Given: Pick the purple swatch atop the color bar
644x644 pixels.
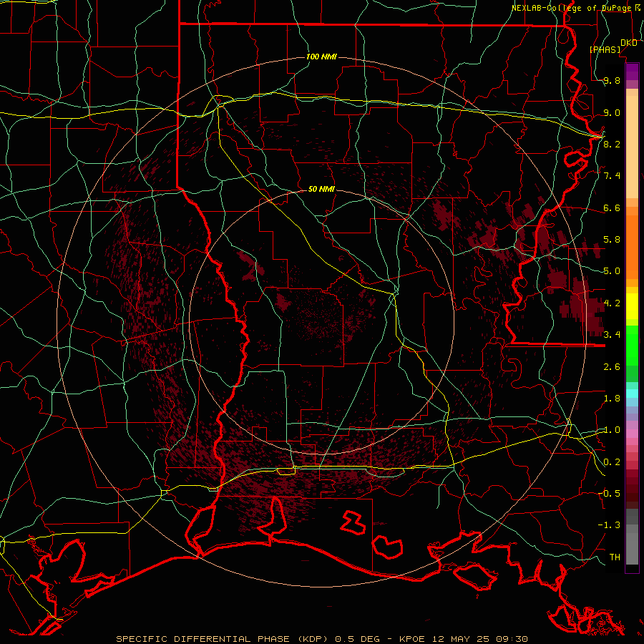Looking at the screenshot, I should [632, 72].
